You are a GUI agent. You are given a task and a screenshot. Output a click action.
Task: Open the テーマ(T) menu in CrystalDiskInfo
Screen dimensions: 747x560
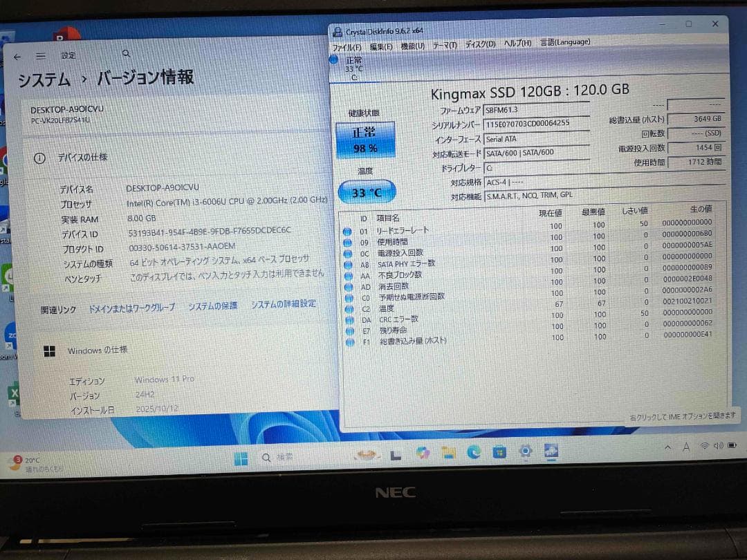coord(445,43)
